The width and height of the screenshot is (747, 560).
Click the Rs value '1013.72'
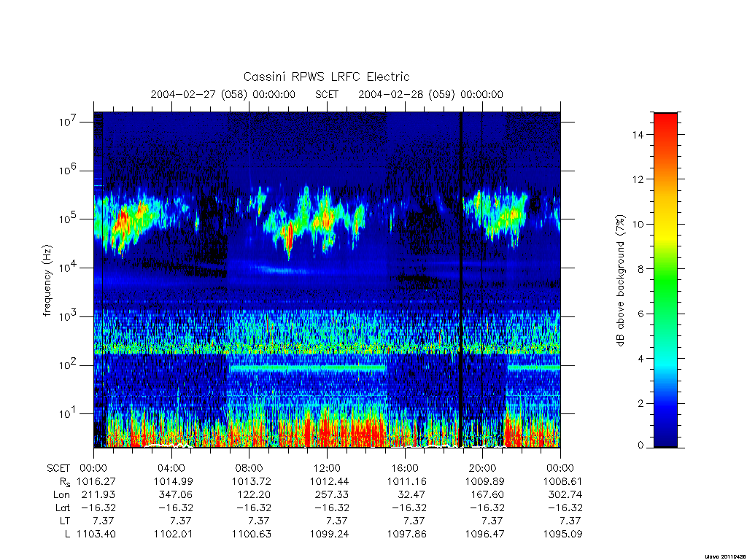(252, 481)
